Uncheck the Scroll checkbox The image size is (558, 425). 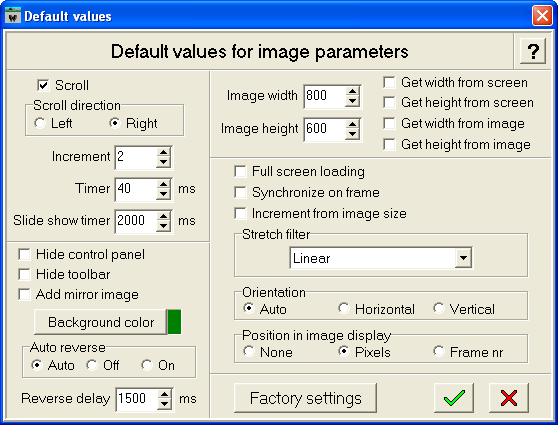43,85
